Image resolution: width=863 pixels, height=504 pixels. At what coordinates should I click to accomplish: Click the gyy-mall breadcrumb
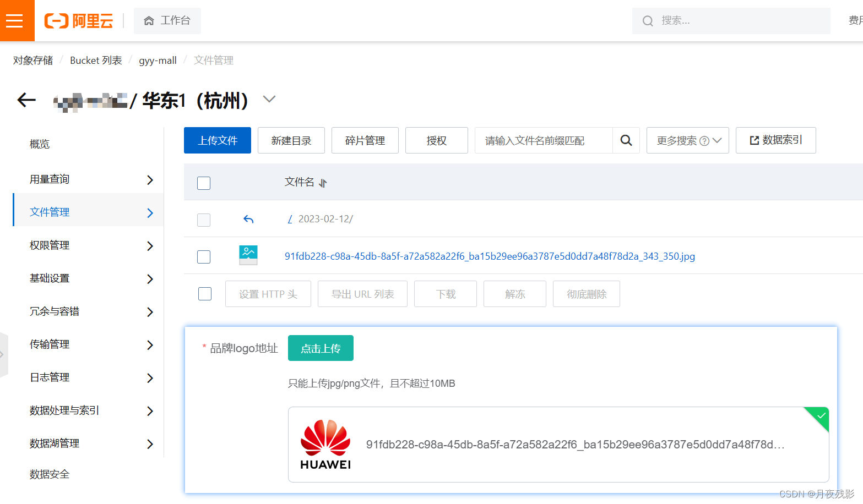(x=158, y=61)
